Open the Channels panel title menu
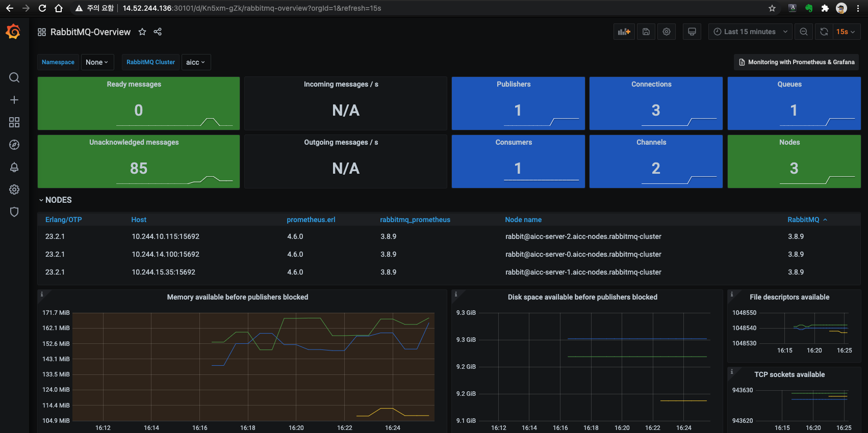Viewport: 868px width, 433px height. tap(651, 142)
